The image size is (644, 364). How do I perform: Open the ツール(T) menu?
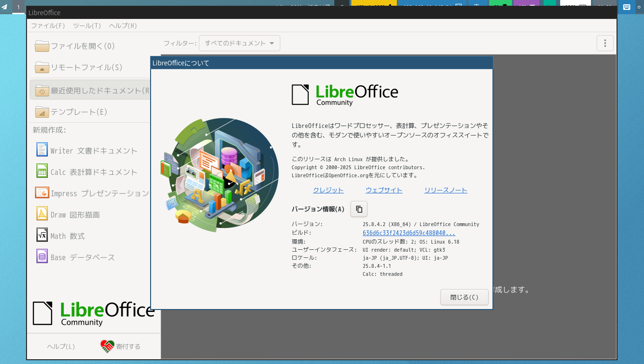click(87, 26)
